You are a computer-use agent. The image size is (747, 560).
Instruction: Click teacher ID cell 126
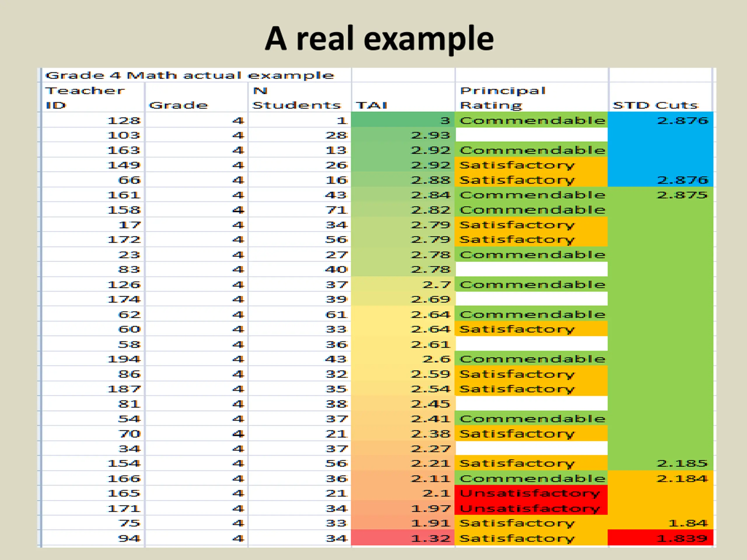click(93, 284)
